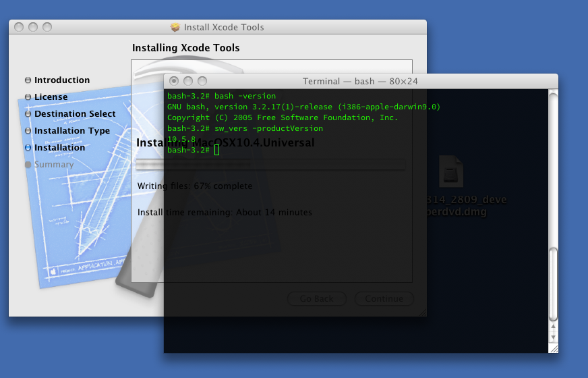The image size is (588, 378).
Task: Click the Copyright 2005 Free Software line
Action: pyautogui.click(x=283, y=118)
